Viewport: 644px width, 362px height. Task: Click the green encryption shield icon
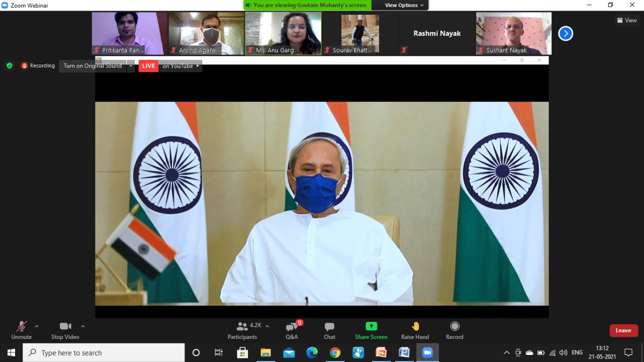(x=10, y=65)
